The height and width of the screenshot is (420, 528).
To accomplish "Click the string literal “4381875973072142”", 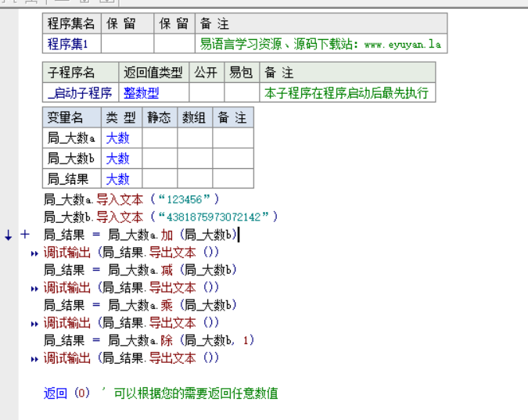I will coord(214,217).
